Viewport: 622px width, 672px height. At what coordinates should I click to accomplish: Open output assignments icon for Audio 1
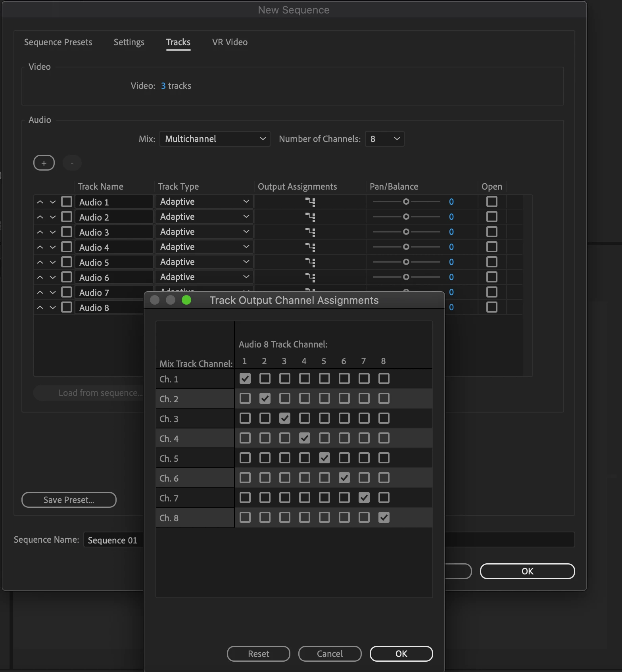point(310,202)
